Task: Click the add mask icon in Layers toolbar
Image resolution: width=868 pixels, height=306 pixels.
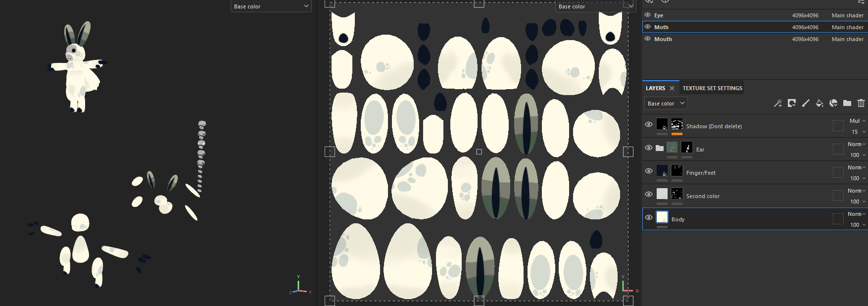Action: tap(792, 103)
